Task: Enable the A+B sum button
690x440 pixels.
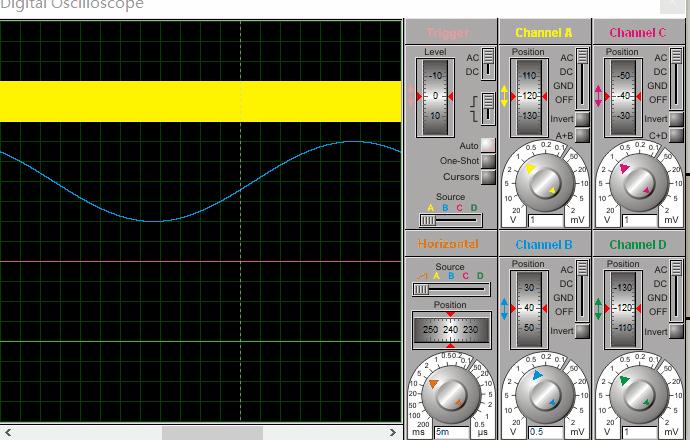Action: 582,135
